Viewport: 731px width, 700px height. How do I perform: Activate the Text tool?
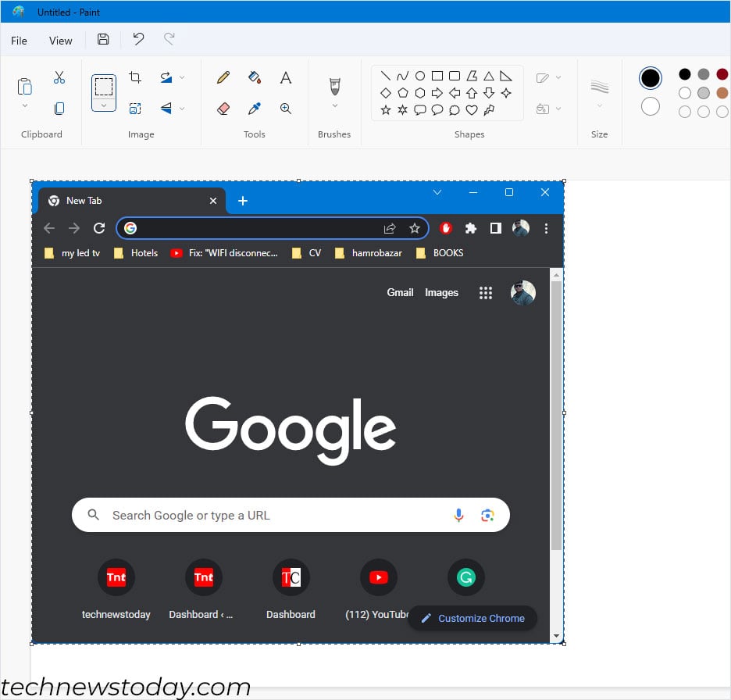point(286,77)
